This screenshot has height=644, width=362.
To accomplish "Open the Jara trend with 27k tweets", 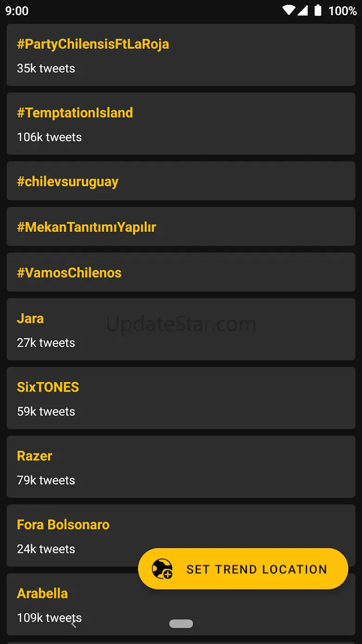I will [181, 329].
